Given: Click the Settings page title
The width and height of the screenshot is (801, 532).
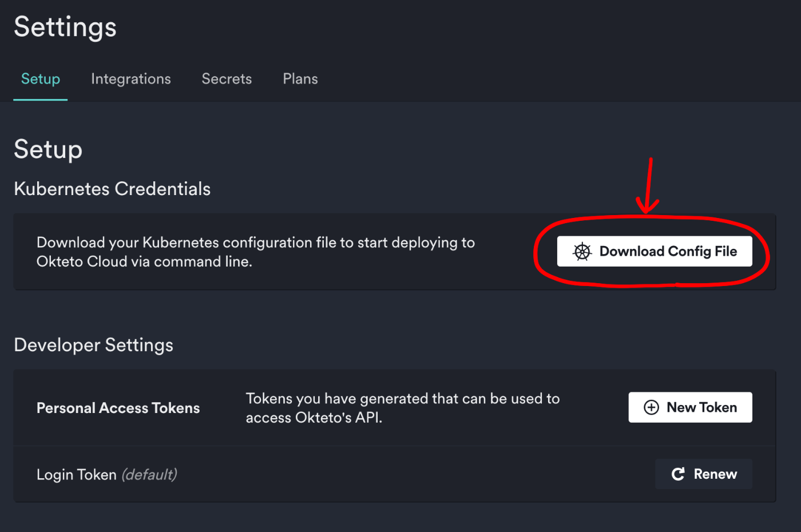Looking at the screenshot, I should click(x=65, y=27).
